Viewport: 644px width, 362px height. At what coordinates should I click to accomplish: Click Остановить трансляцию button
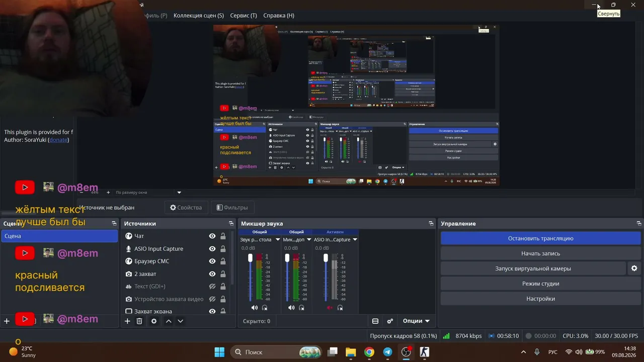click(x=541, y=238)
